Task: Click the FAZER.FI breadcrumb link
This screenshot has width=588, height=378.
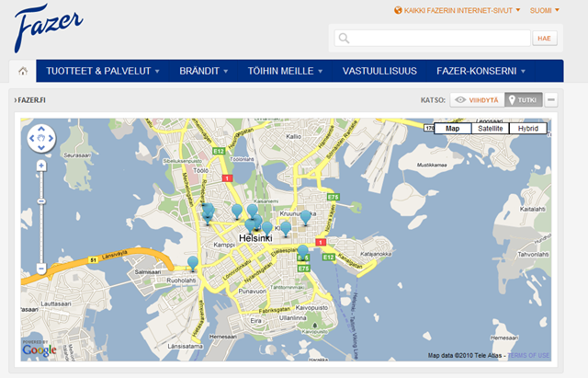Action: (30, 100)
